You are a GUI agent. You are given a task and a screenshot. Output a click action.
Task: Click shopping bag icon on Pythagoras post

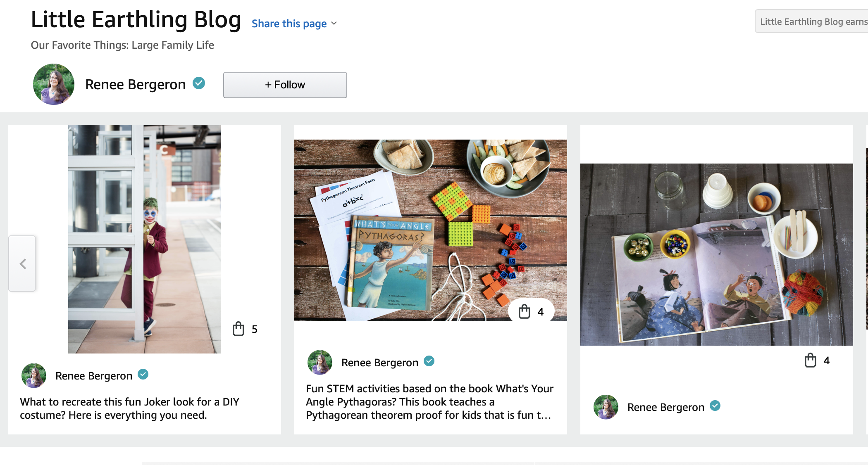(x=525, y=311)
